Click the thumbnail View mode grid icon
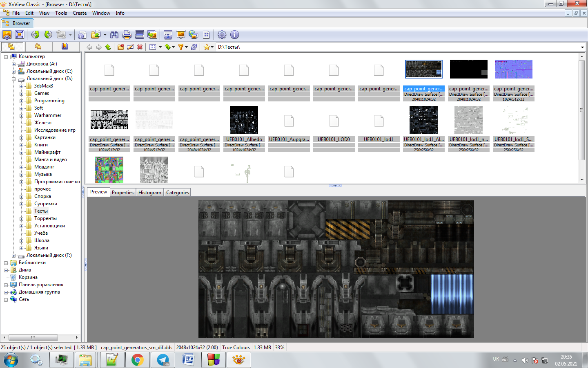 tap(153, 47)
